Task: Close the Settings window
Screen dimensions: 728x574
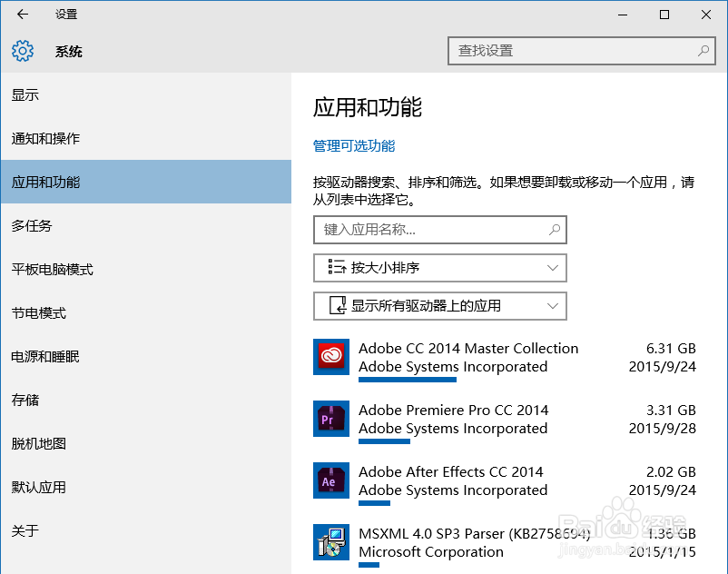Action: pyautogui.click(x=706, y=15)
